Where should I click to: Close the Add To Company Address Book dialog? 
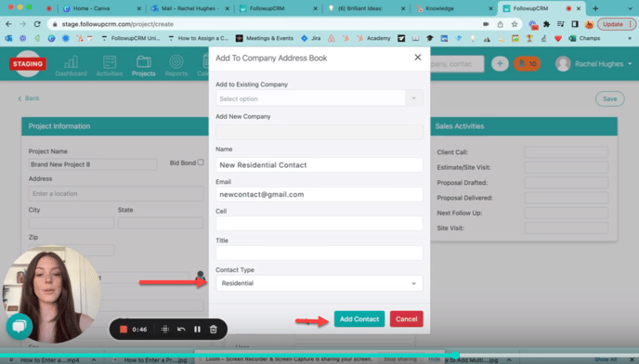coord(418,58)
